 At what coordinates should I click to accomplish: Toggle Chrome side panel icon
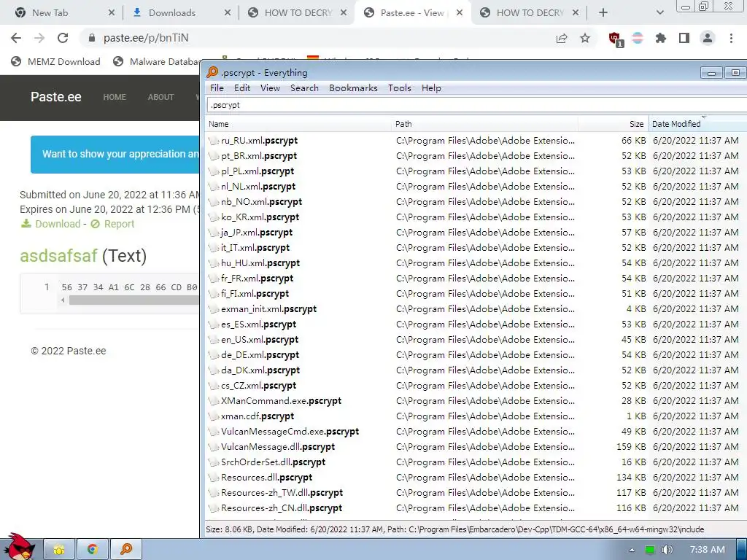[x=684, y=38]
